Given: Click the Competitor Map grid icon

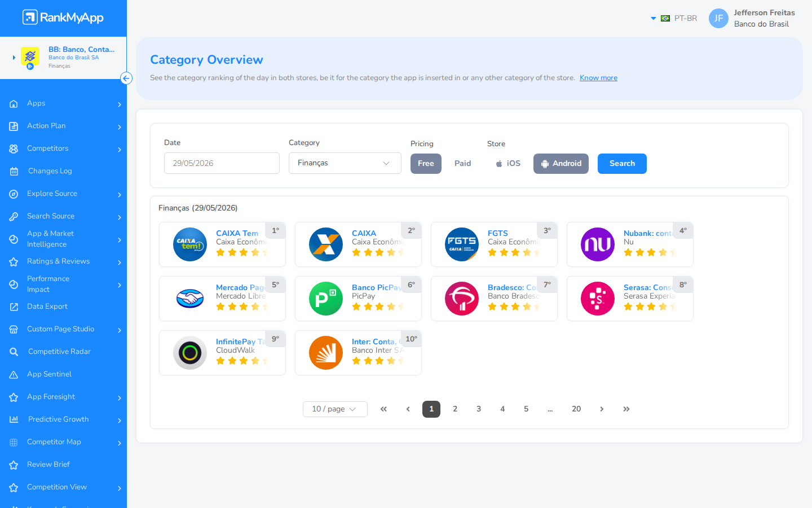Looking at the screenshot, I should point(14,443).
